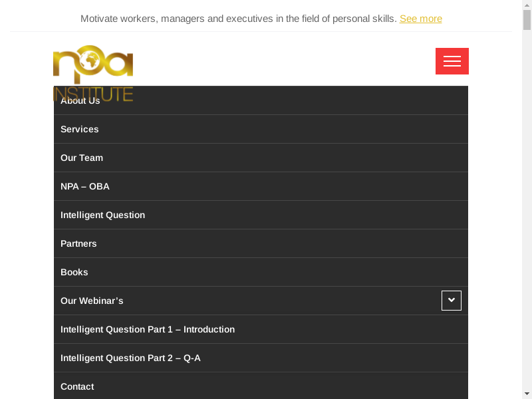Navigate to Intelligent Question page

tap(103, 215)
